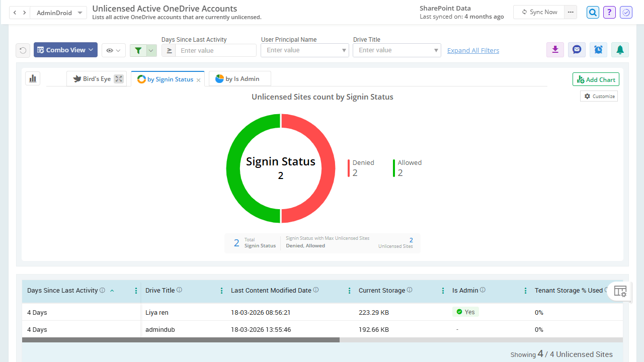Screen dimensions: 644x362
Task: Click the alert bell icon
Action: [620, 50]
